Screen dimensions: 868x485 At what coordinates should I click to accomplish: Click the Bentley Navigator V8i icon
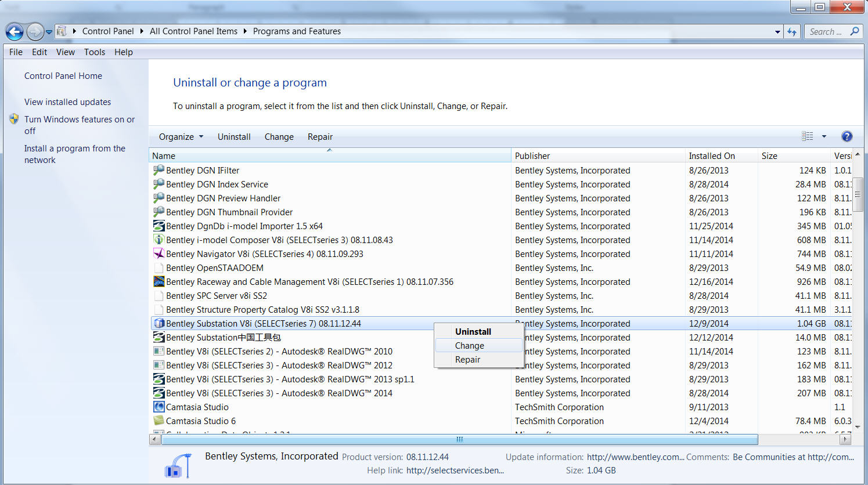159,254
